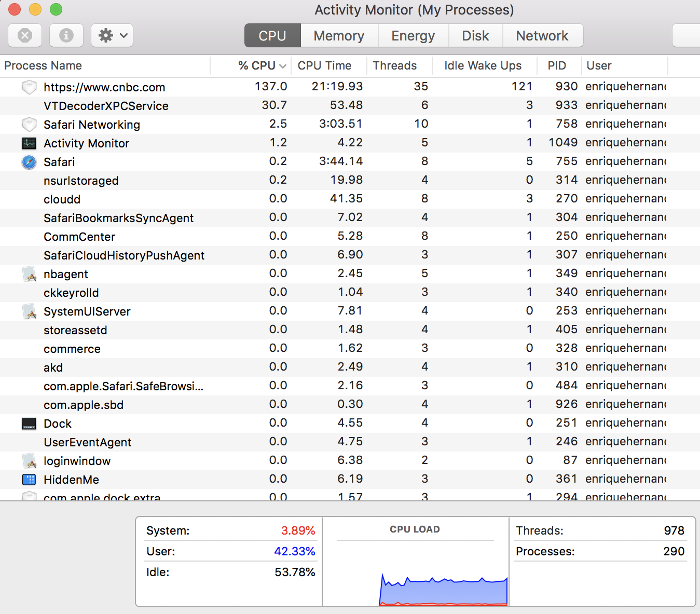Open the Disk tab

(475, 35)
